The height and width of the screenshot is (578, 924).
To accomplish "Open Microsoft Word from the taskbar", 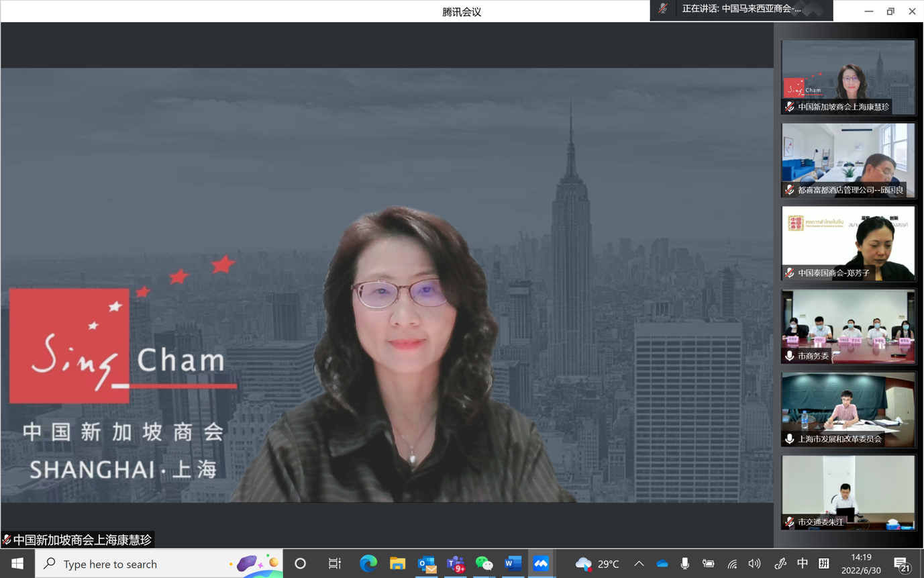I will point(513,564).
